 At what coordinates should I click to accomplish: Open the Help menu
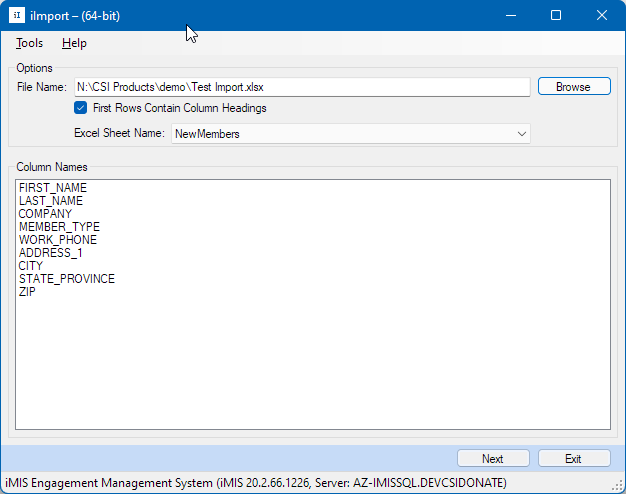74,43
